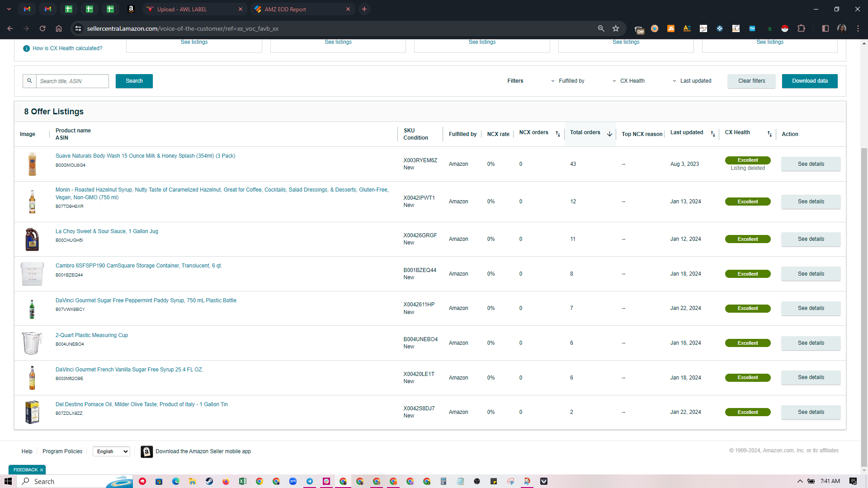Open 2-Quart Plastic Measuring Cup listing
This screenshot has width=868, height=488.
tap(92, 335)
